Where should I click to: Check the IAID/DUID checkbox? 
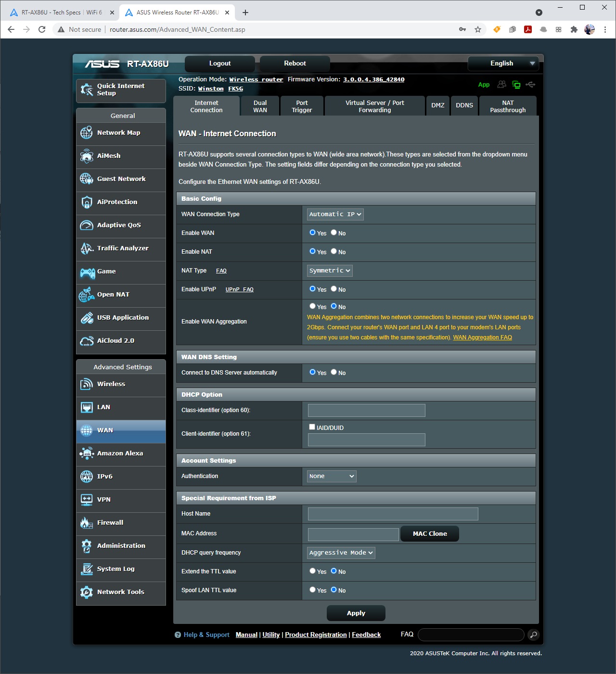click(x=312, y=427)
